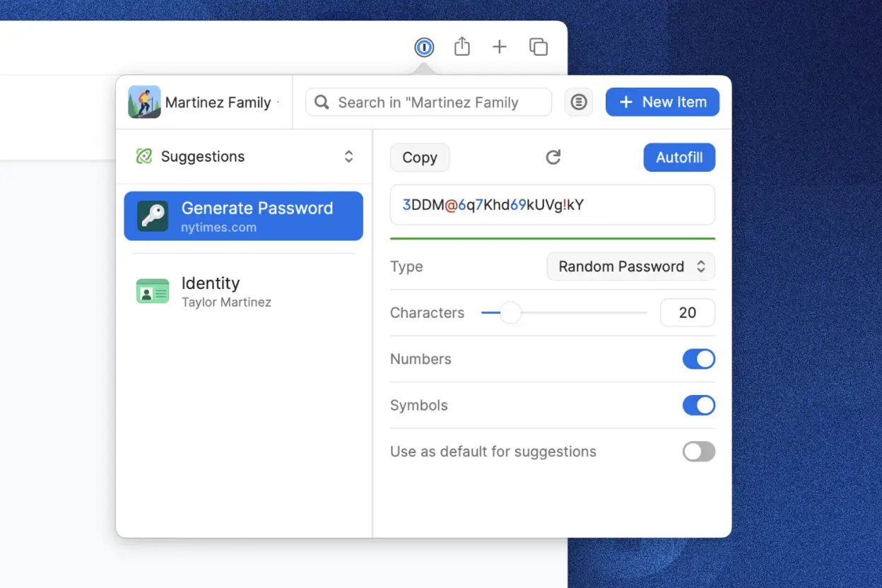Open a new tab with the plus icon

pos(500,47)
